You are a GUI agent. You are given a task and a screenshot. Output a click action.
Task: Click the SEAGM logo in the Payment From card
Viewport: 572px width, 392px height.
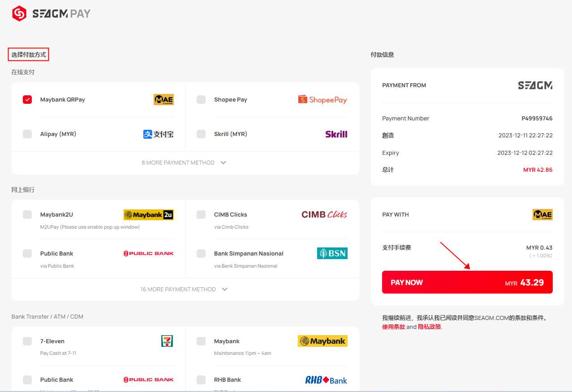535,85
